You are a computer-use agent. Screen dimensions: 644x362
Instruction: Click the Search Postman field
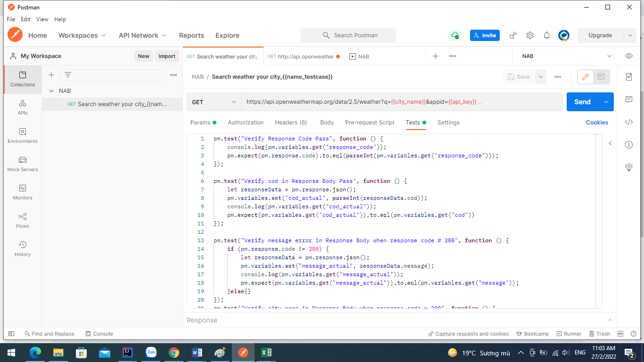click(x=348, y=35)
